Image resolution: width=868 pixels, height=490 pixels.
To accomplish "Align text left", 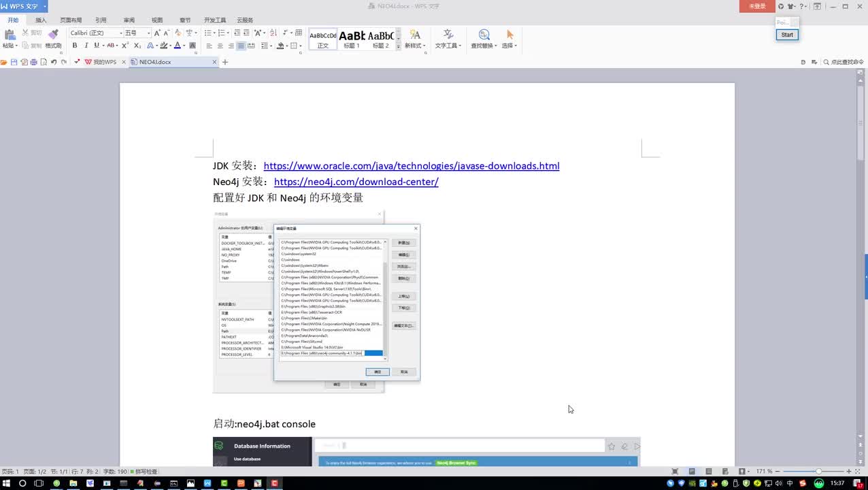I will point(209,46).
